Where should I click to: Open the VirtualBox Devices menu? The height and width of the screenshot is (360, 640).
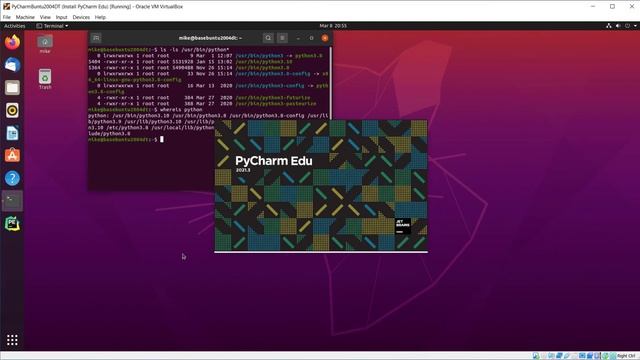[81, 17]
